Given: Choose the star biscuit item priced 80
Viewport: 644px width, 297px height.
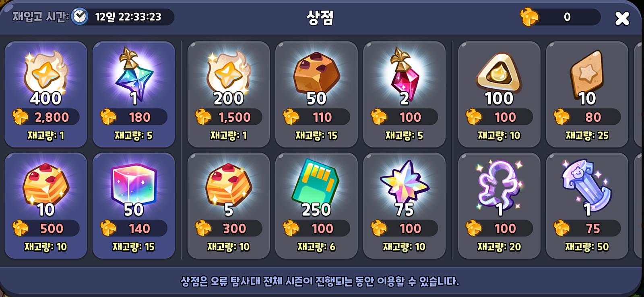Looking at the screenshot, I should pos(587,94).
